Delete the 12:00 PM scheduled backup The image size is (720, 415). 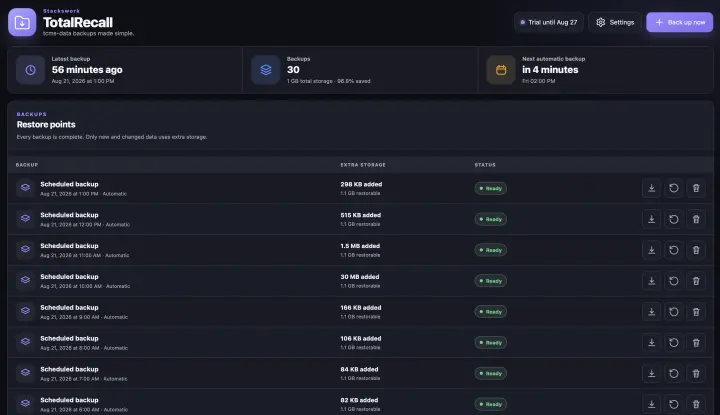pos(696,219)
